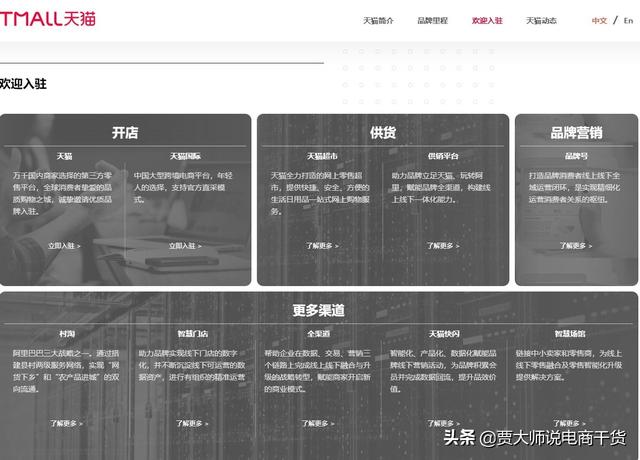This screenshot has width=640, height=460.
Task: Click 了解更多 under 天猫快闪
Action: (444, 423)
